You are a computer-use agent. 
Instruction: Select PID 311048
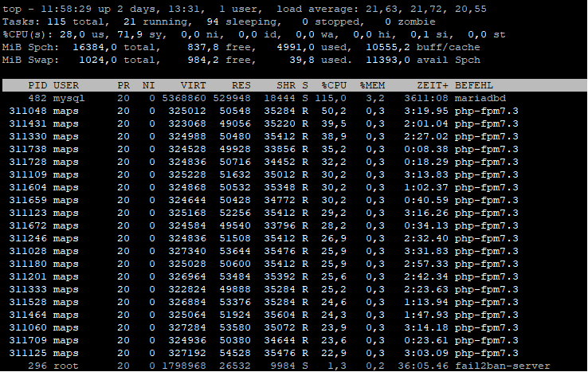click(28, 111)
